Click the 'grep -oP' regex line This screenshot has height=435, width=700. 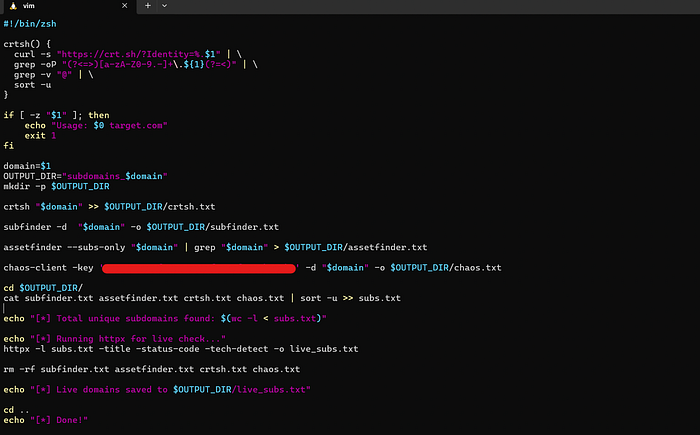coord(136,64)
